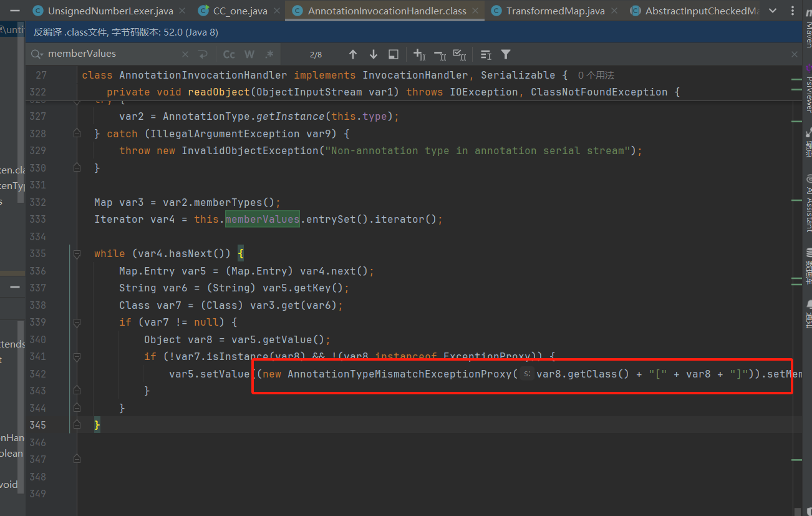Open the Maven tool window
The width and height of the screenshot is (812, 516).
point(808,31)
